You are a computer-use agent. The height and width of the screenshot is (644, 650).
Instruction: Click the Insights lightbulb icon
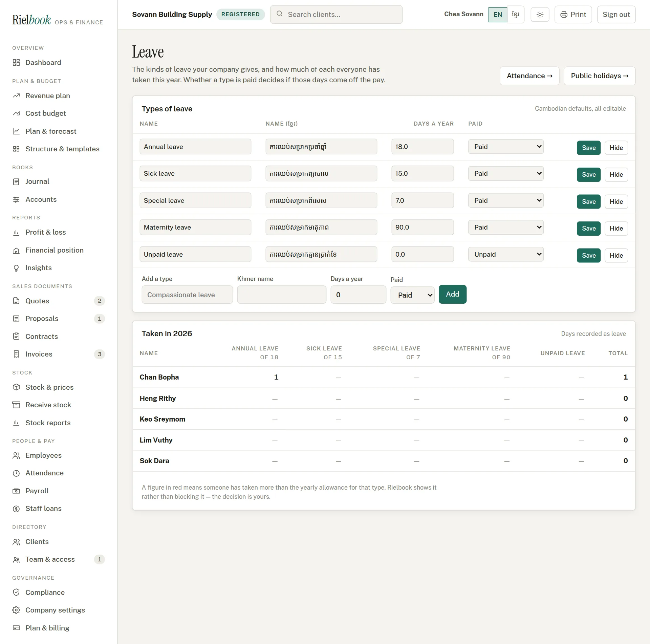16,268
